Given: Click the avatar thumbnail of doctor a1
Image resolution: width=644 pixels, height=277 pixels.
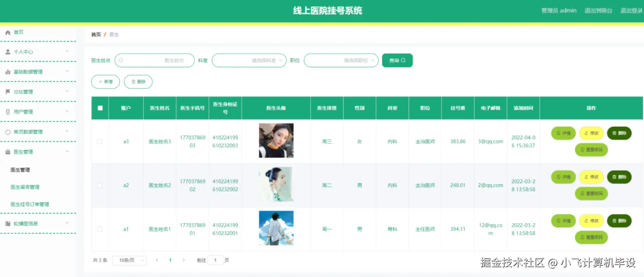Looking at the screenshot, I should (276, 228).
